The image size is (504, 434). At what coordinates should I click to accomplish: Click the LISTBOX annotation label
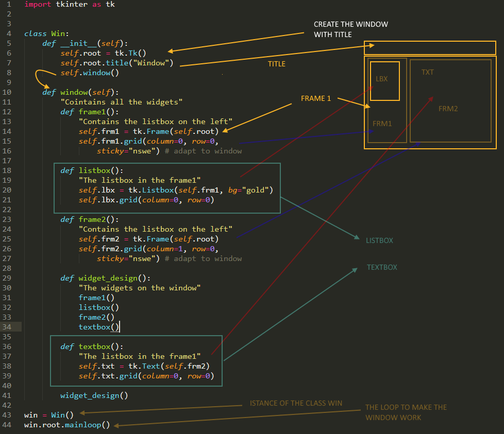click(380, 240)
